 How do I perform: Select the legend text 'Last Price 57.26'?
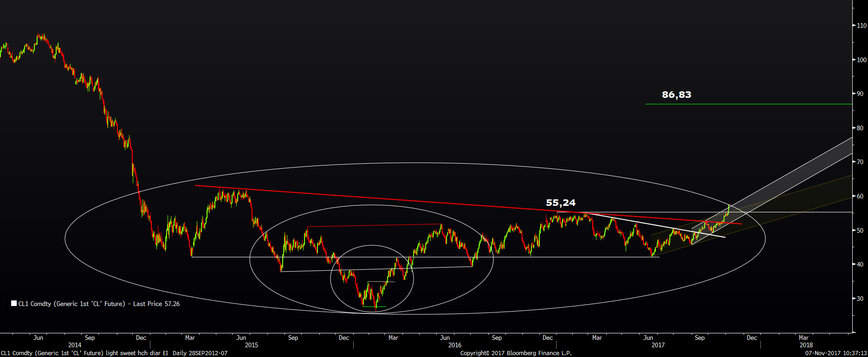coord(156,304)
